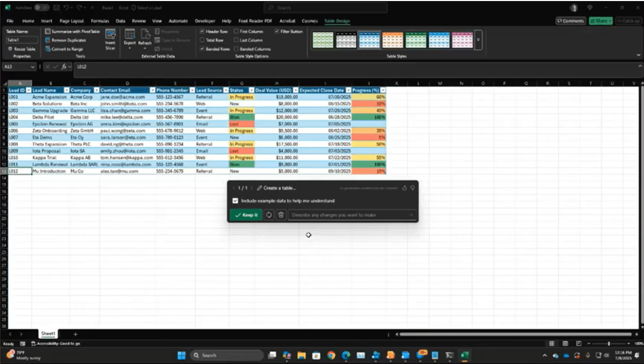This screenshot has width=644, height=364.
Task: Toggle Include example data checkbox
Action: pyautogui.click(x=235, y=201)
